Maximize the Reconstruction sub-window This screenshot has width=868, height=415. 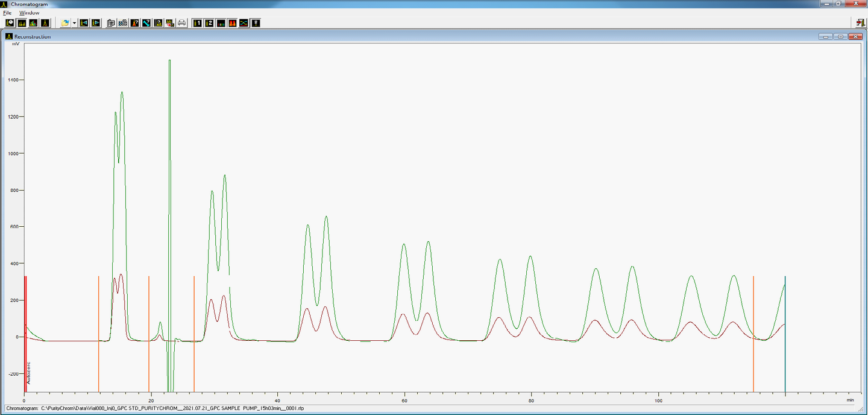coord(840,37)
